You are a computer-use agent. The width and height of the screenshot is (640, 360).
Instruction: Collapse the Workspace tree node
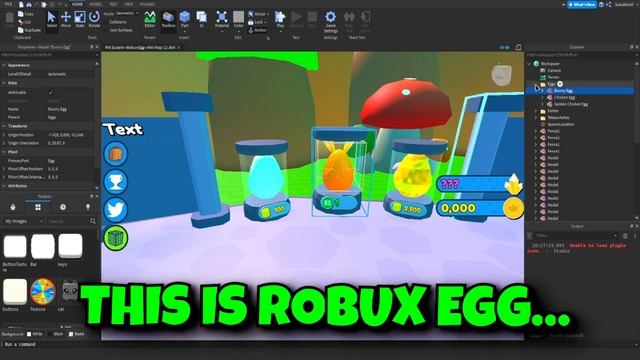click(x=529, y=64)
